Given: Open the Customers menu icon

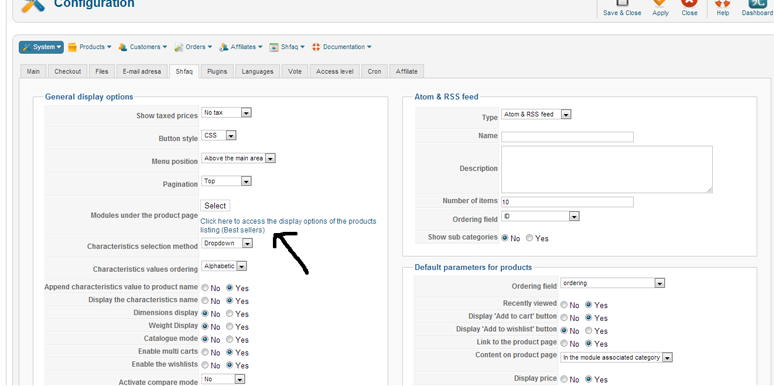Looking at the screenshot, I should pyautogui.click(x=123, y=47).
